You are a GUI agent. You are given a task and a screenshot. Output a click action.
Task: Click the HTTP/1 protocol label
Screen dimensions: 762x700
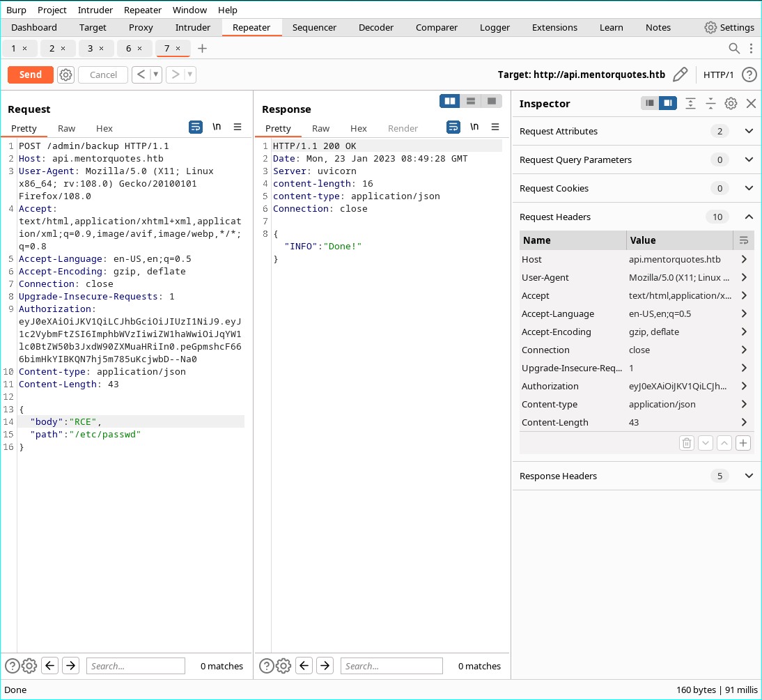pyautogui.click(x=718, y=75)
